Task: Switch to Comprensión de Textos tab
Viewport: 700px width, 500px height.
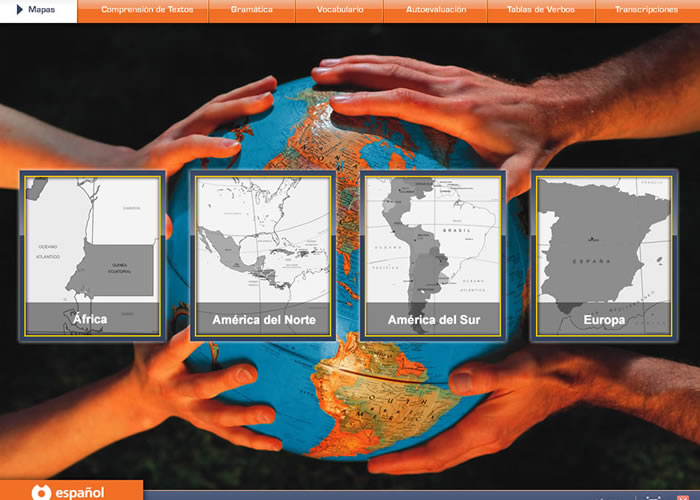Action: pos(143,11)
